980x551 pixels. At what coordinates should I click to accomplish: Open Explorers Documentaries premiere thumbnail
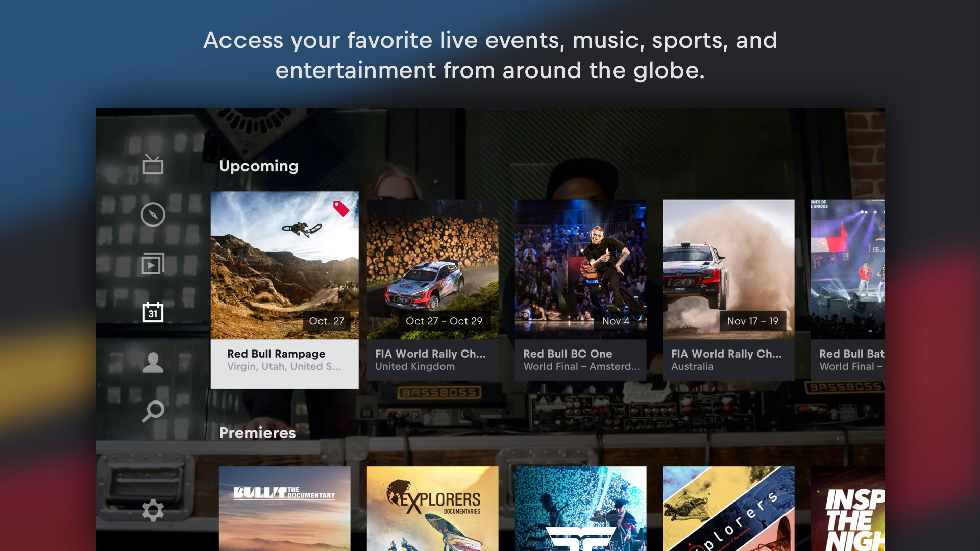[x=432, y=509]
